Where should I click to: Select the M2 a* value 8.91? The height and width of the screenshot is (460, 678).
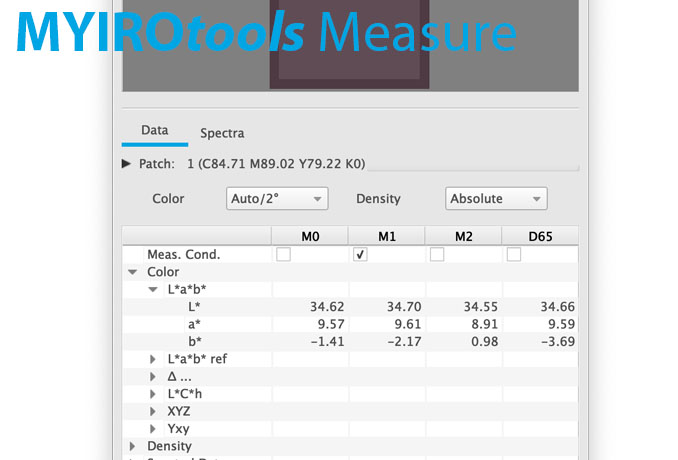[484, 324]
